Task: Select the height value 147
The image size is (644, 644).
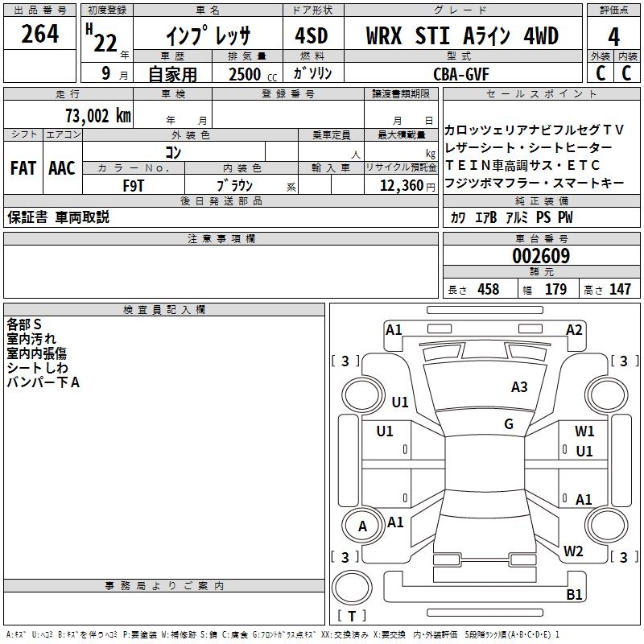Action: 620,289
